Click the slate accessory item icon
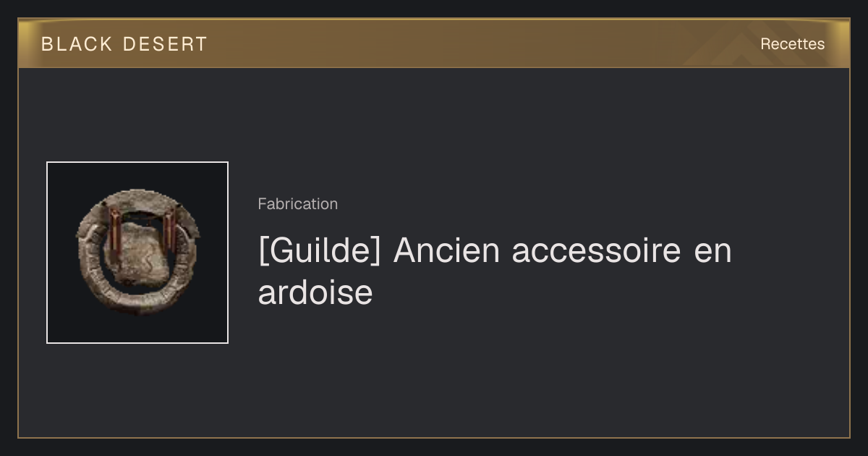 [x=137, y=252]
